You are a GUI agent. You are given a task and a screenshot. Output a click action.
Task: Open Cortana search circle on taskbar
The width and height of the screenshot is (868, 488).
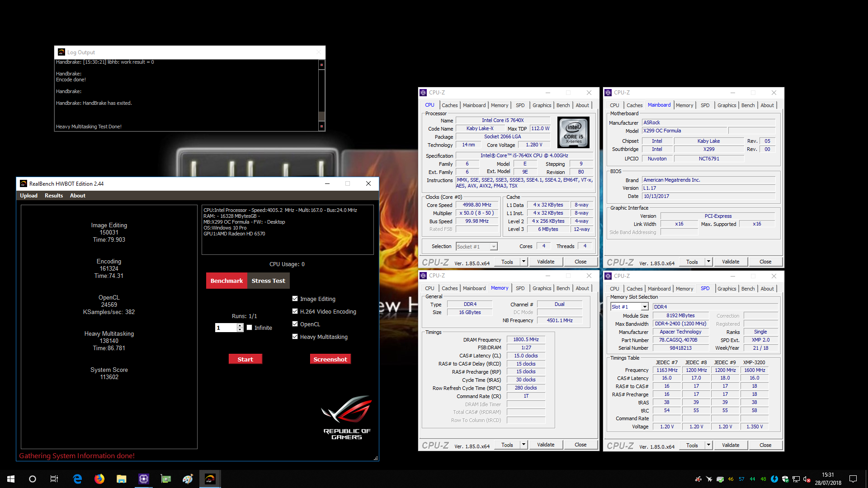(33, 479)
